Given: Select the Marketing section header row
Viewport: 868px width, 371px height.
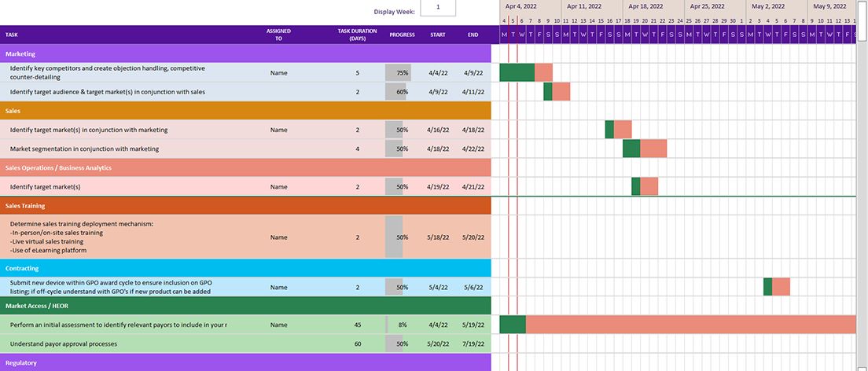Looking at the screenshot, I should (x=245, y=53).
